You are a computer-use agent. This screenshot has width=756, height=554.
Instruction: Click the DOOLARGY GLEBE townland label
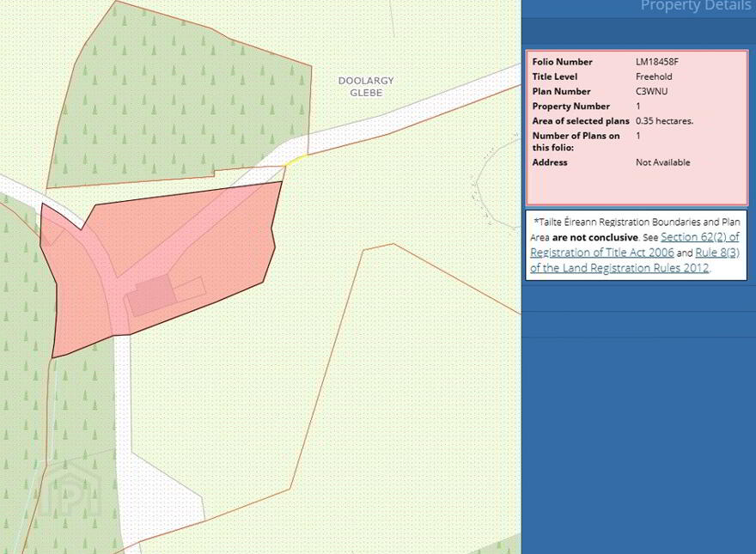point(365,87)
